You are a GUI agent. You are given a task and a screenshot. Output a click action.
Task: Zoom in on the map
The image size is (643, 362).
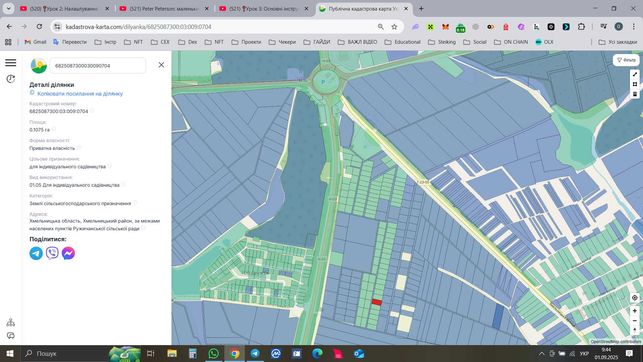(634, 311)
